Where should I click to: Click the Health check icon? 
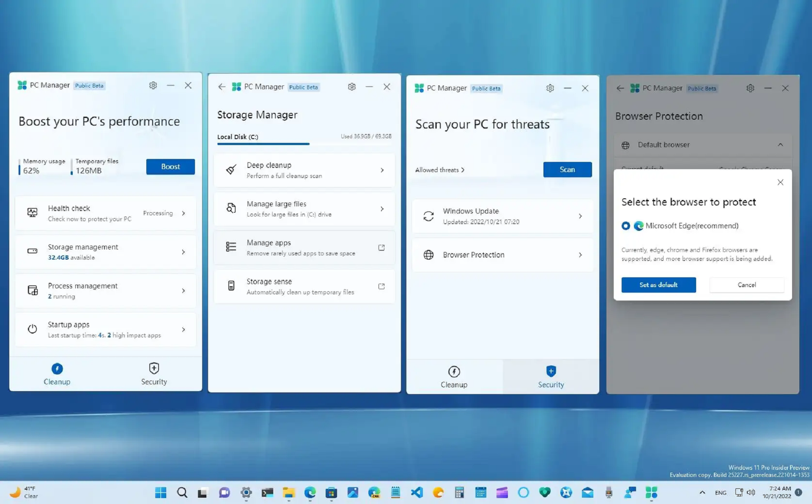pyautogui.click(x=33, y=213)
